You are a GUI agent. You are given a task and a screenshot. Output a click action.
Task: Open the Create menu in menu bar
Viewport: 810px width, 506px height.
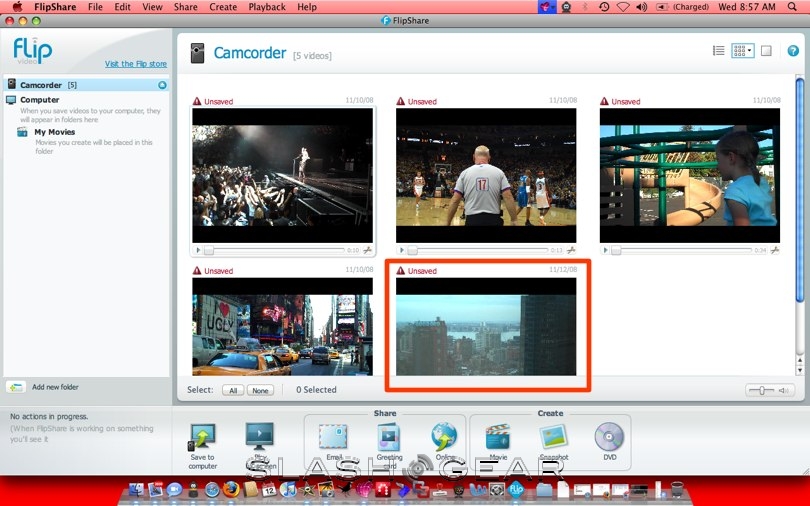[x=223, y=7]
